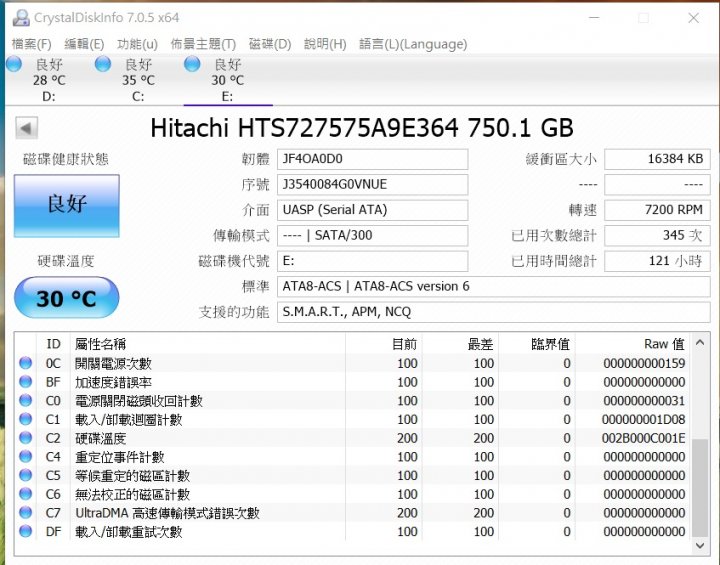Image resolution: width=720 pixels, height=565 pixels.
Task: Open the 編輯(E) menu
Action: tap(84, 44)
